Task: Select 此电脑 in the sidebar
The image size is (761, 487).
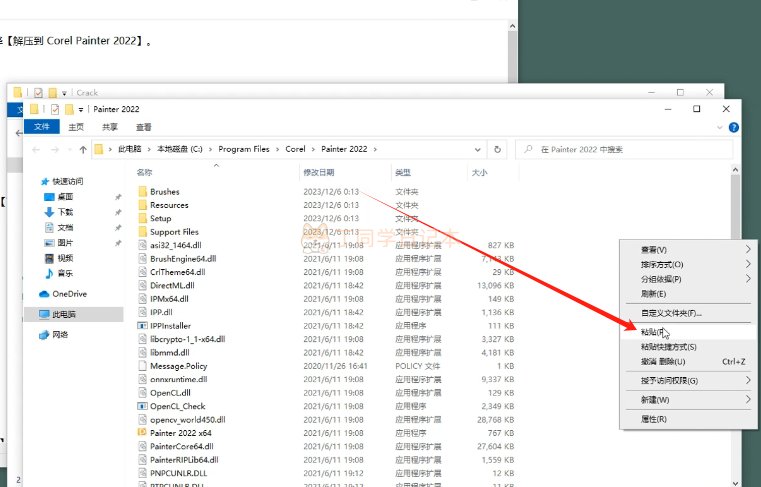Action: tap(62, 314)
